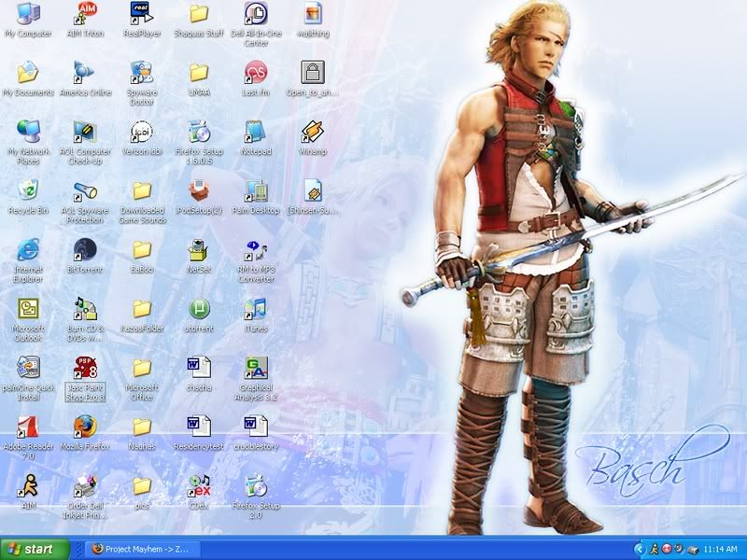This screenshot has width=747, height=560.
Task: Switch to Project Mayhem Firefox taskbar window
Action: click(143, 549)
